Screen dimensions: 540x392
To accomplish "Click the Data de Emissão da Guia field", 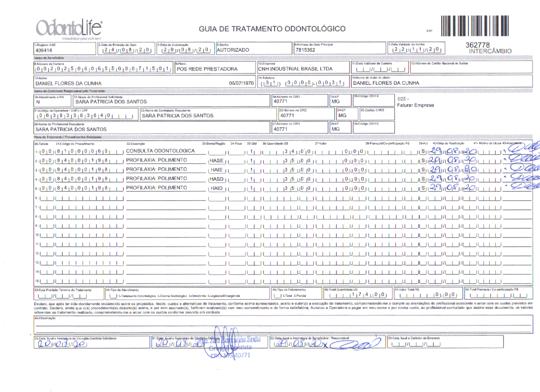I will (126, 48).
